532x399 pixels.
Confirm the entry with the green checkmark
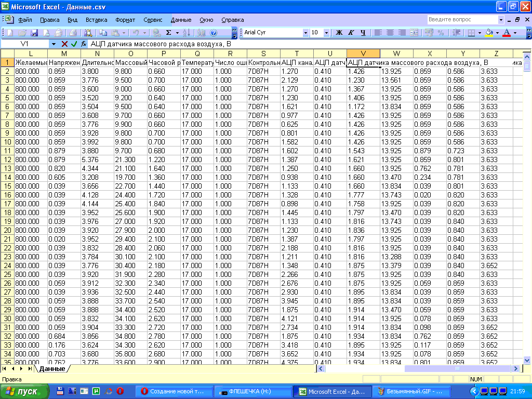pos(74,44)
